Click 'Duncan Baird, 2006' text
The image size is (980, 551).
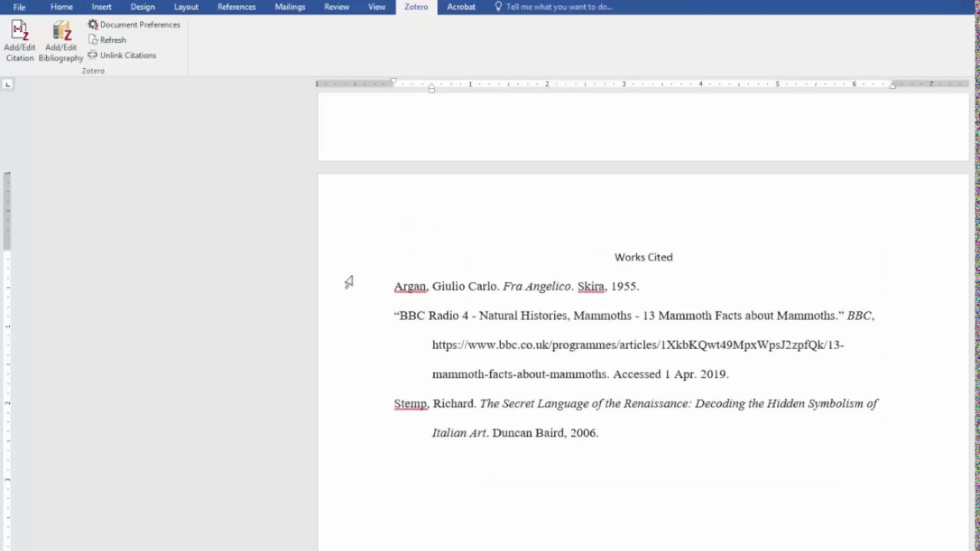[544, 433]
